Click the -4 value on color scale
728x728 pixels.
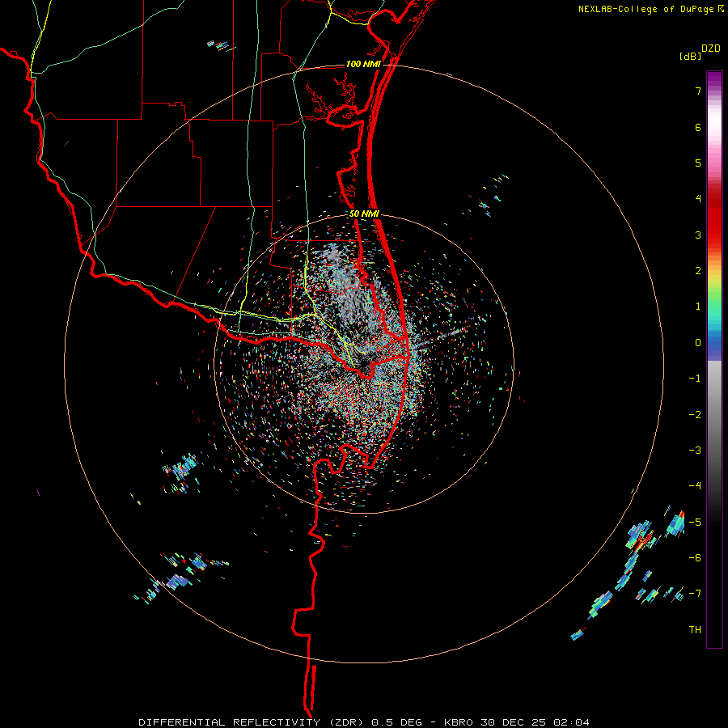coord(695,486)
